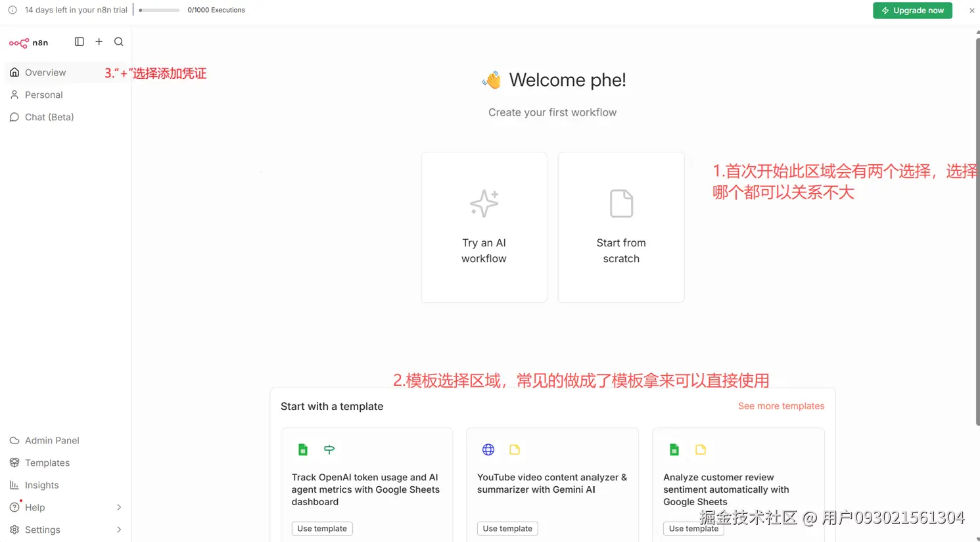
Task: Click the AI sparkle icon
Action: (x=484, y=204)
